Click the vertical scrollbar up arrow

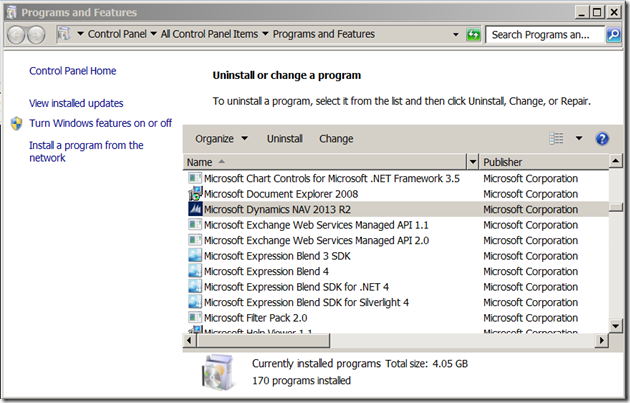click(616, 162)
